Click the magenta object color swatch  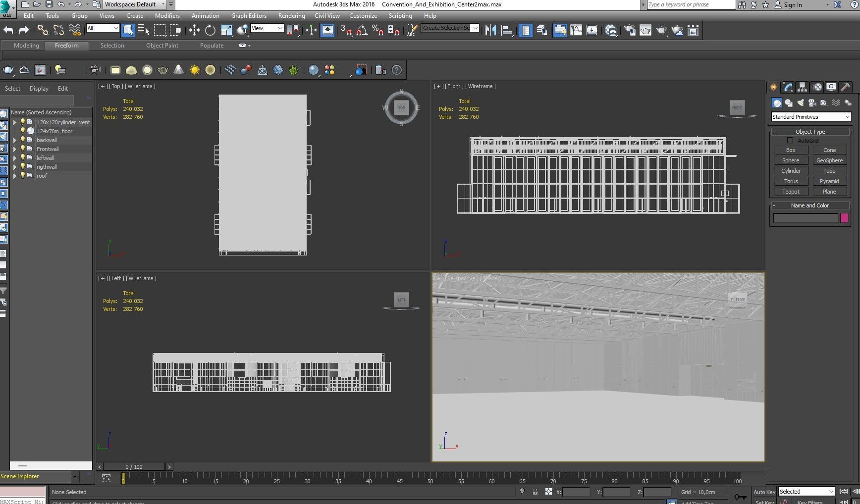pyautogui.click(x=844, y=218)
